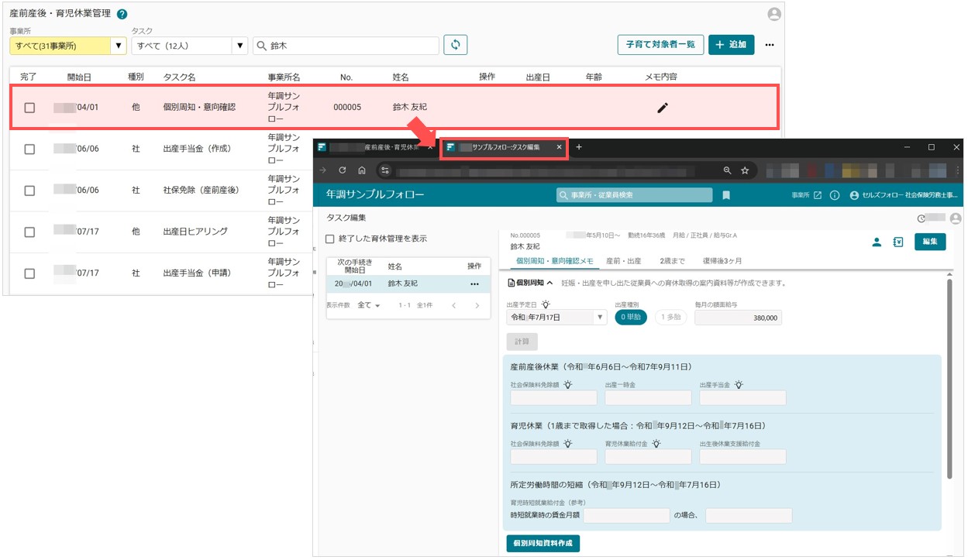Screen dimensions: 968x560
Task: Enable 終了した育休管理を表示 checkbox
Action: 330,239
